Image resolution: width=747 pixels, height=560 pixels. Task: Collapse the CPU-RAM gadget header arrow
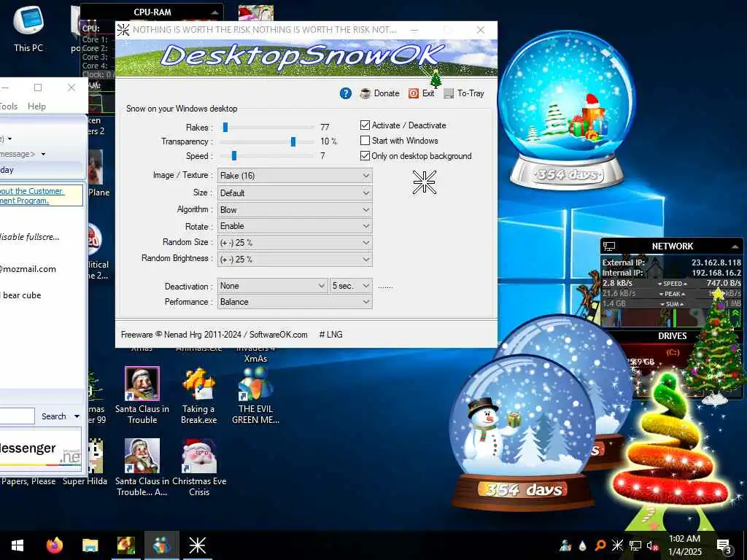(x=215, y=12)
